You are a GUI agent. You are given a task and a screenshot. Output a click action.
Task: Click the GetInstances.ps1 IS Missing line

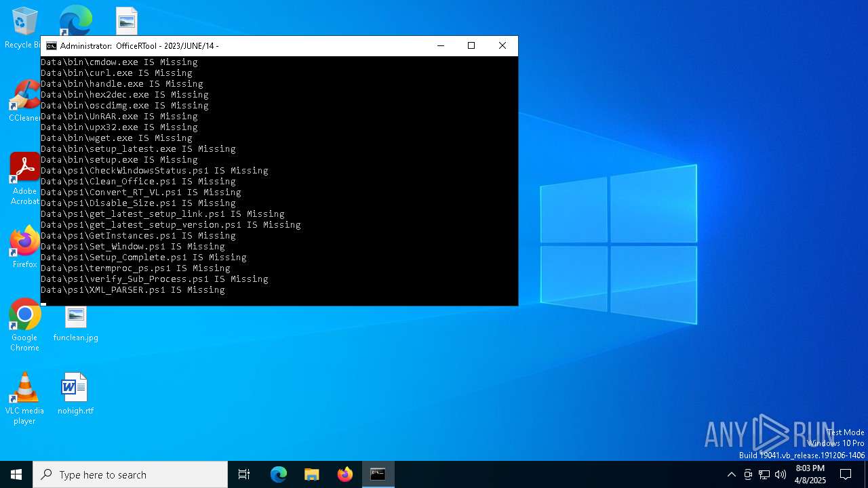click(x=138, y=236)
